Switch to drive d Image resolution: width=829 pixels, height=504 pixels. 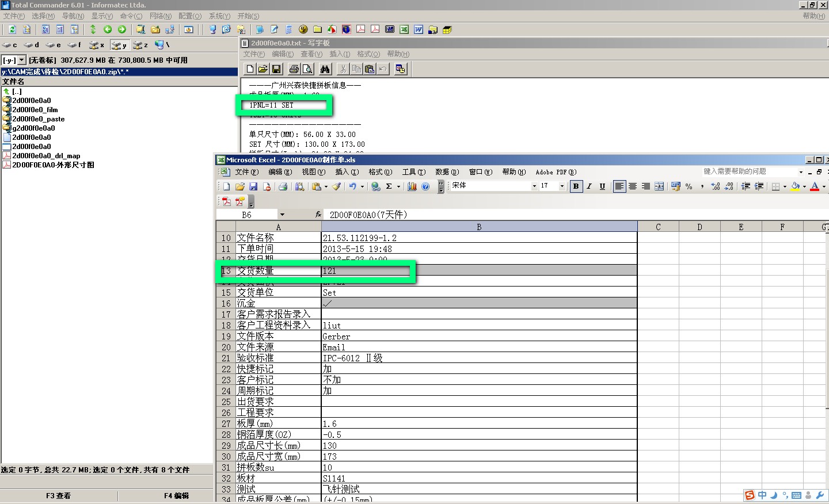tap(32, 45)
